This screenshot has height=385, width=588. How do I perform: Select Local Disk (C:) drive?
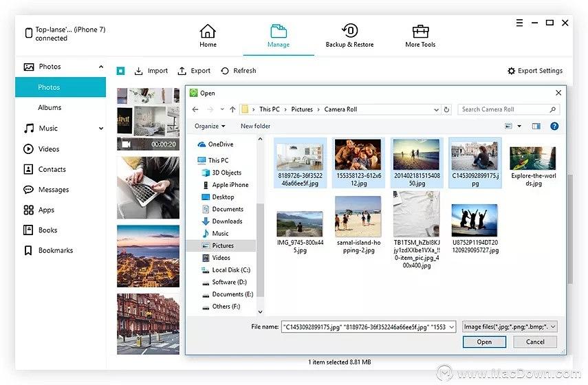click(x=226, y=270)
